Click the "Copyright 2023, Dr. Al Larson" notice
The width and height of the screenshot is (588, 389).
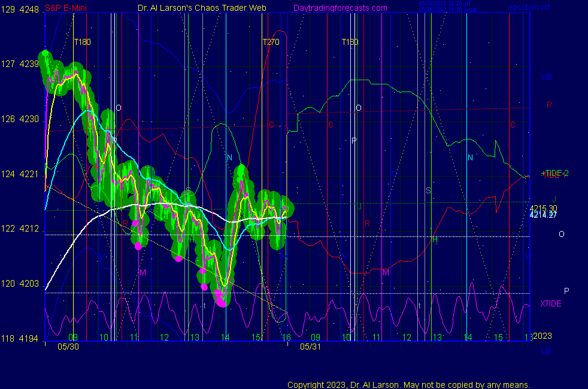(x=408, y=385)
